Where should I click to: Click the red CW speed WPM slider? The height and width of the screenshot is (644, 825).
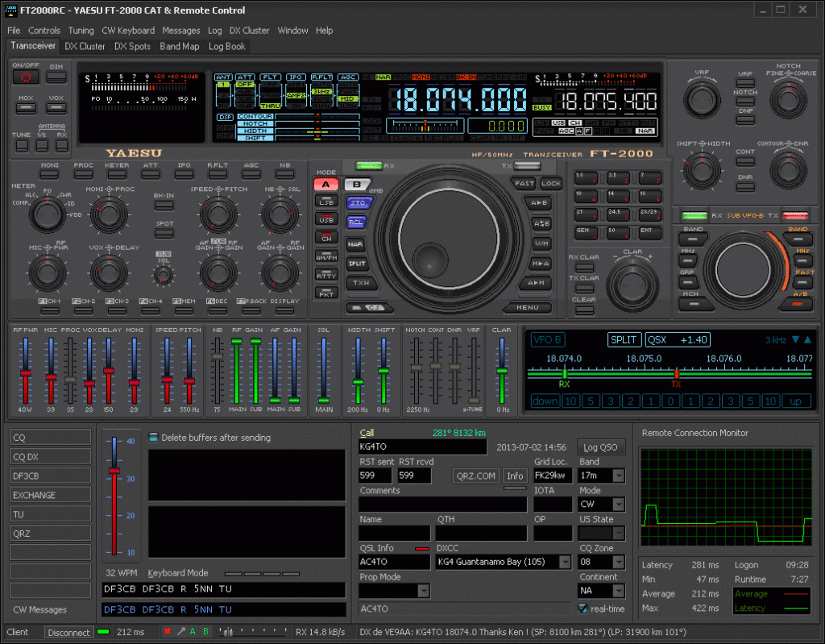[x=114, y=471]
